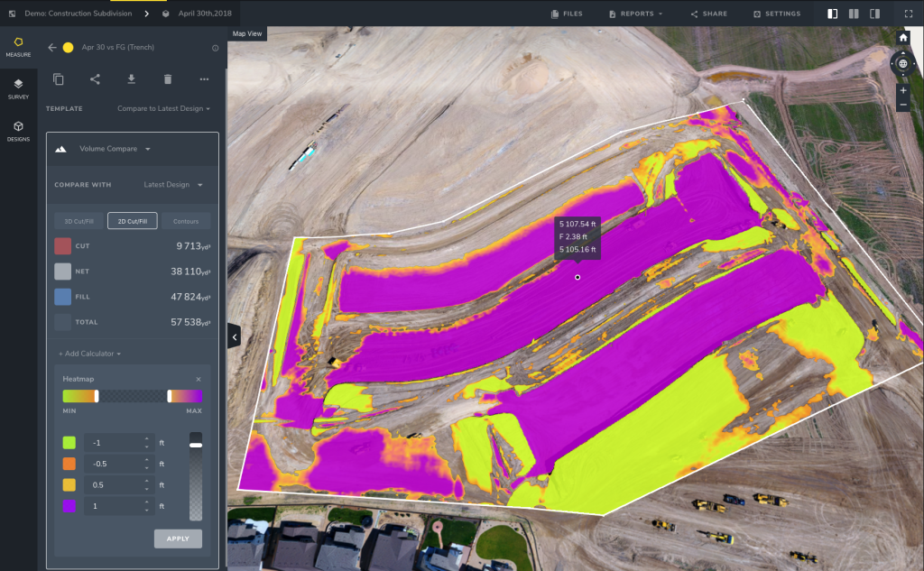The width and height of the screenshot is (924, 571).
Task: Expand the Add Calculator dropdown
Action: pos(90,354)
